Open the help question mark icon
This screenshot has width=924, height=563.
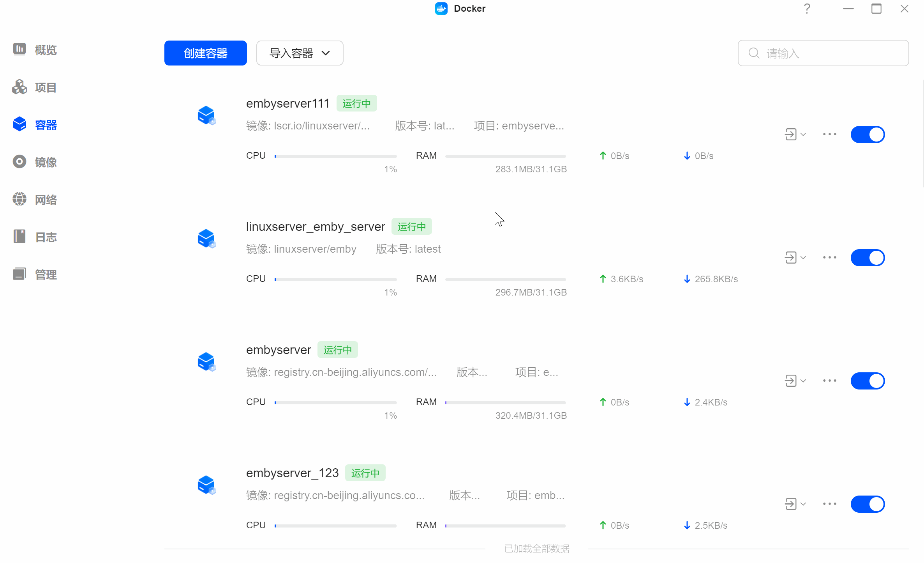807,9
